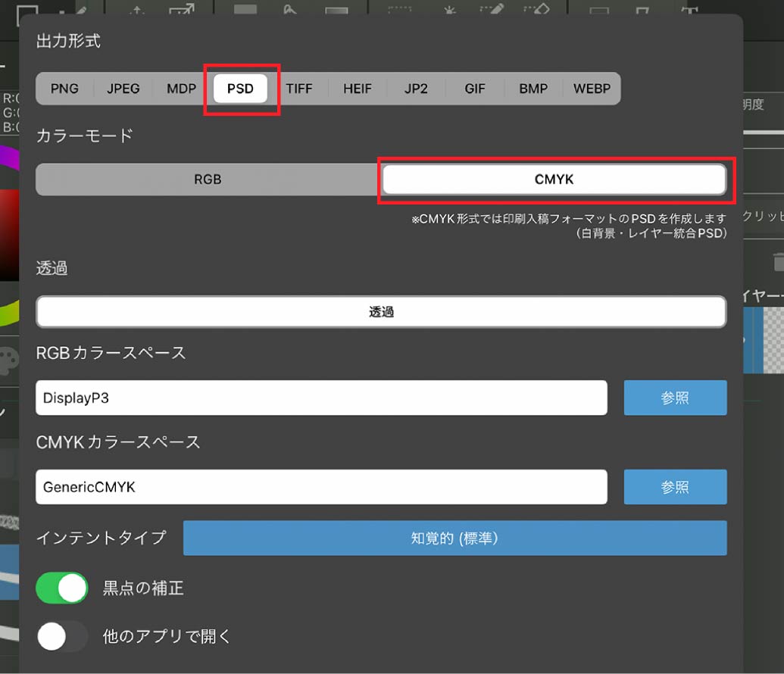Click 参照 button beside GenericCMYK

(x=674, y=487)
